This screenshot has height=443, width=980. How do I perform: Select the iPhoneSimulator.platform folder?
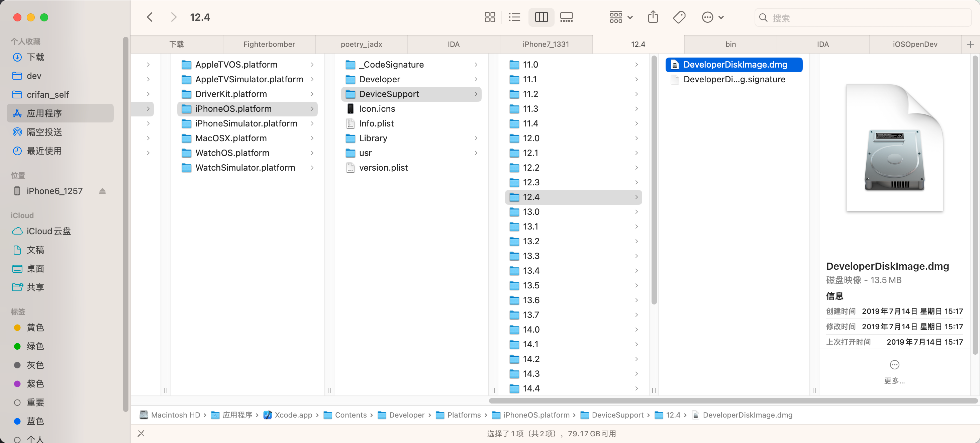click(x=247, y=124)
